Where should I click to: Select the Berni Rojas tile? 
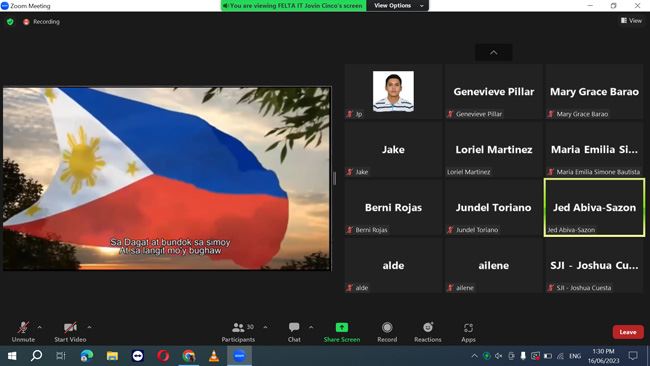[x=393, y=208]
